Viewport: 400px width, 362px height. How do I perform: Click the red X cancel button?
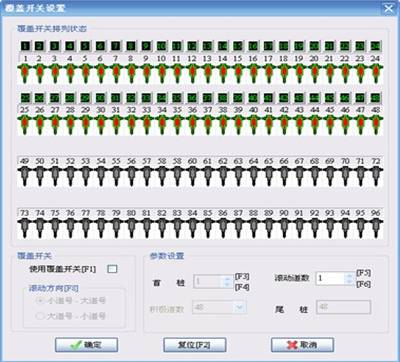coord(302,345)
